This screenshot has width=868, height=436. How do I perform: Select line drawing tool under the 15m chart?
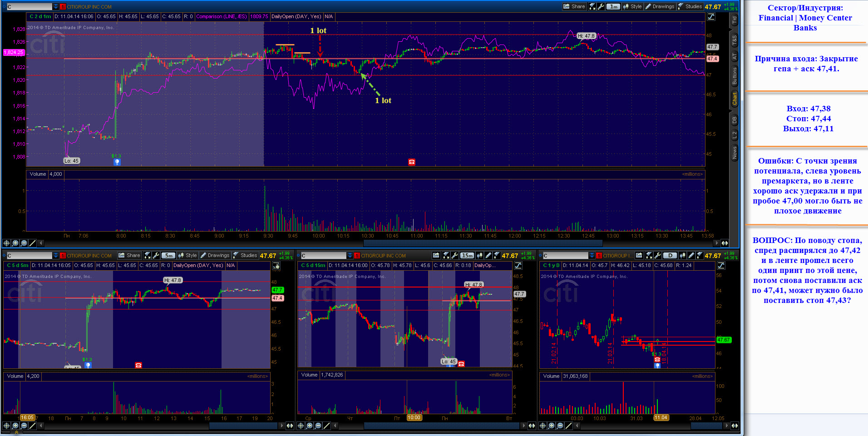tap(326, 426)
